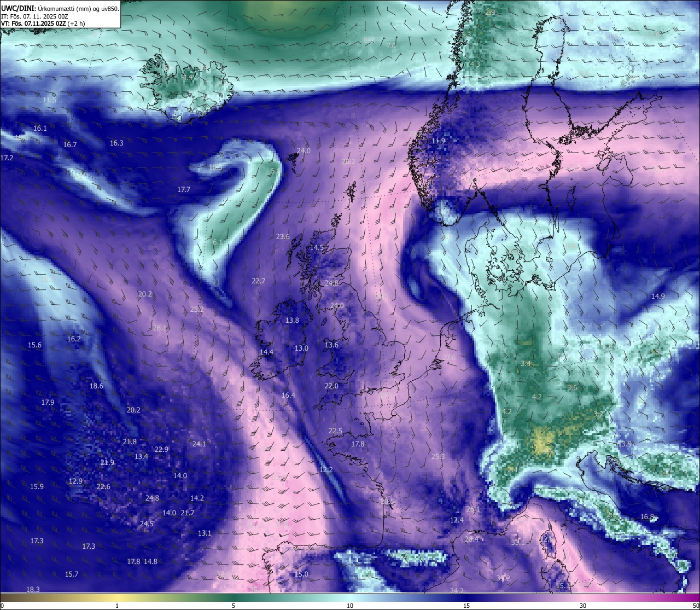700x610 pixels.
Task: Click the 21.9 map value
Action: (x=107, y=463)
